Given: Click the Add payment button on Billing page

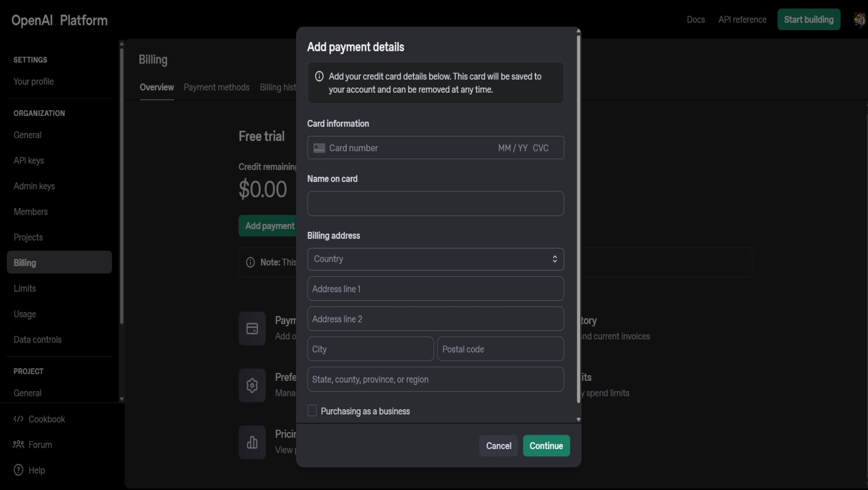Looking at the screenshot, I should coord(268,226).
